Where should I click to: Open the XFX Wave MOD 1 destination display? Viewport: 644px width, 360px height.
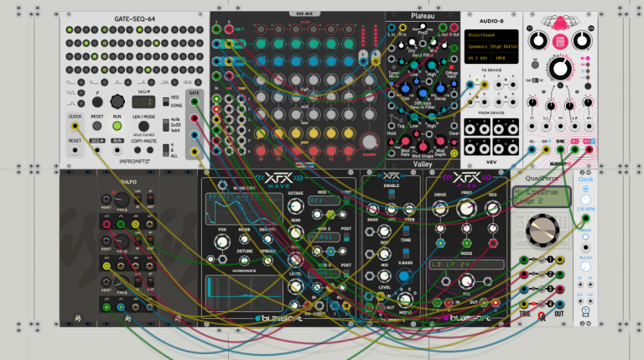tap(324, 201)
